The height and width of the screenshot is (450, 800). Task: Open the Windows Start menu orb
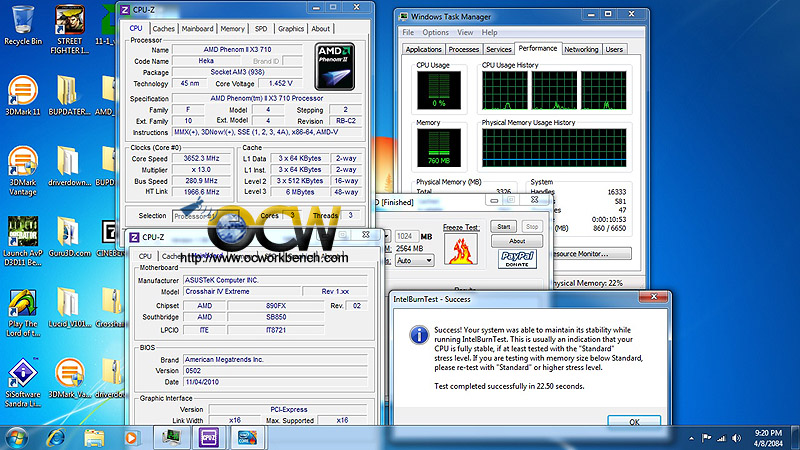(x=16, y=438)
